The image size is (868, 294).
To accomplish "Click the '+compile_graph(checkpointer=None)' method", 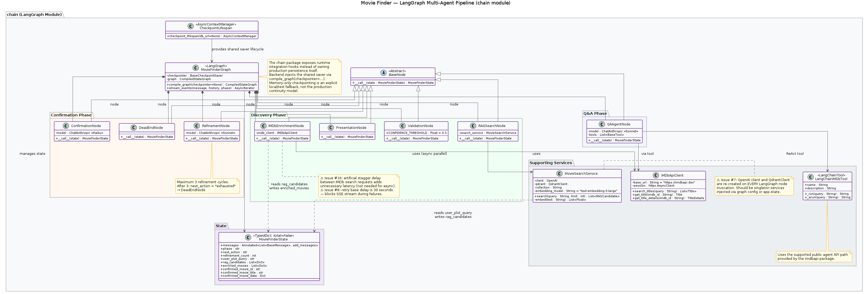I will pos(212,85).
